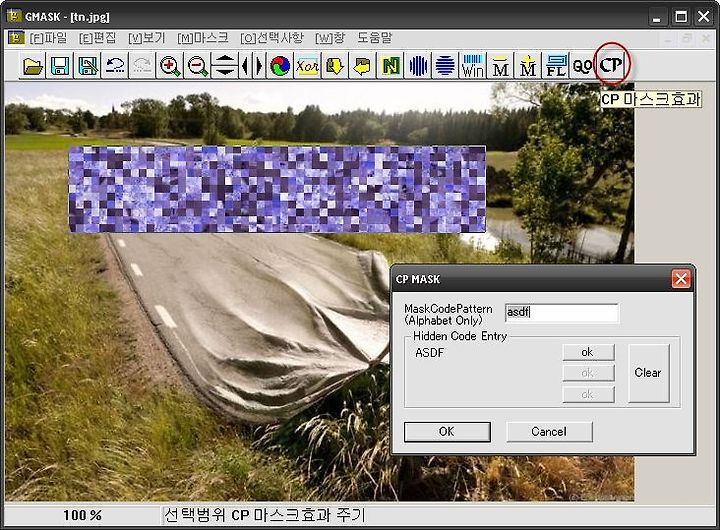Open the [O]선택사항 menu
The image size is (720, 530).
pyautogui.click(x=272, y=38)
